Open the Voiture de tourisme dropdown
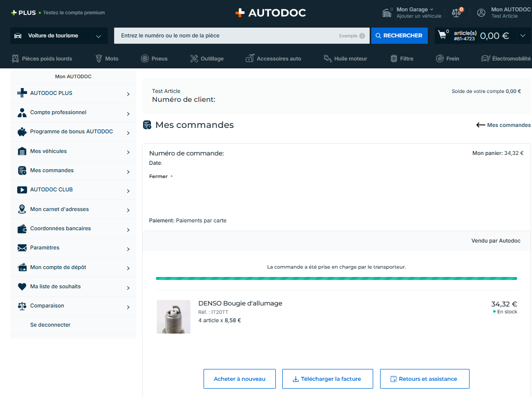Viewport: 532px width, 397px height. (98, 36)
